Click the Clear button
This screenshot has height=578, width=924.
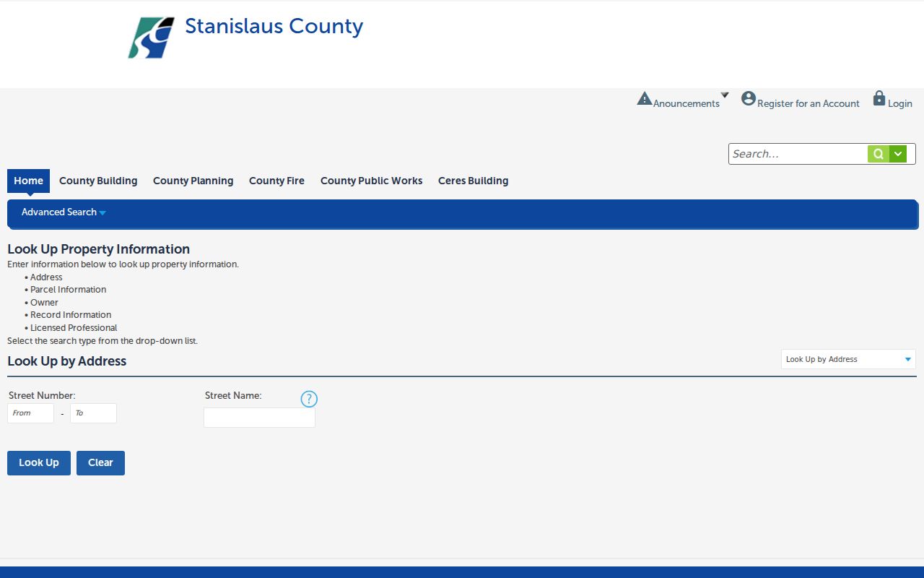(x=100, y=463)
